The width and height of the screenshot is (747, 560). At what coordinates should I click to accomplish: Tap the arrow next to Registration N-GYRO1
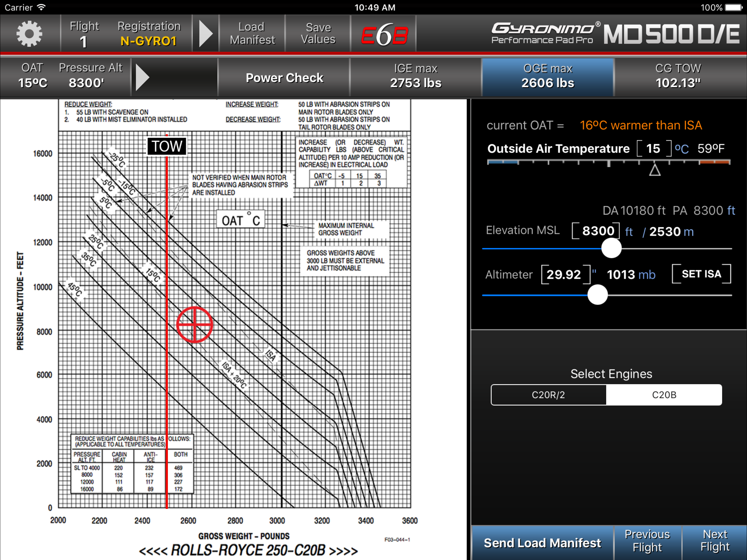click(x=206, y=33)
